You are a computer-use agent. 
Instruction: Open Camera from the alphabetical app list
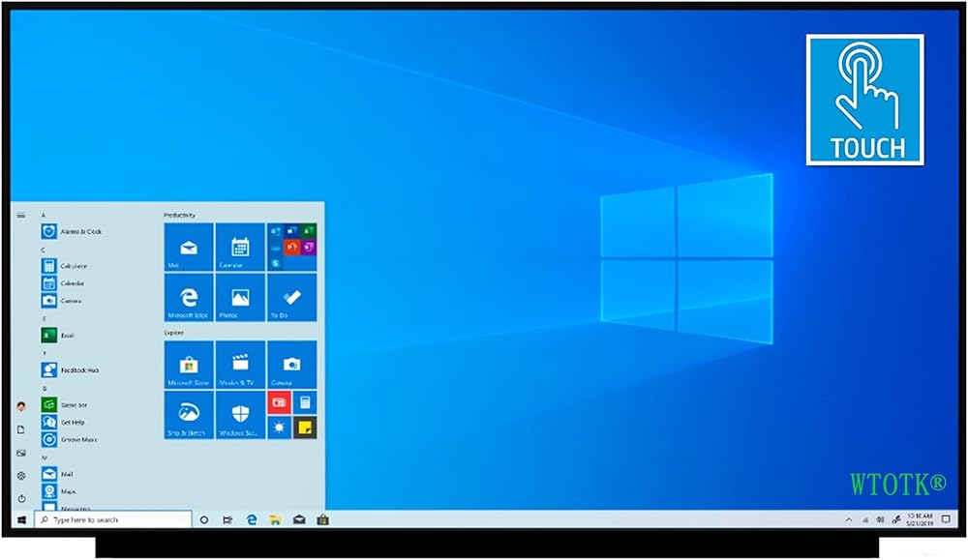click(x=61, y=301)
